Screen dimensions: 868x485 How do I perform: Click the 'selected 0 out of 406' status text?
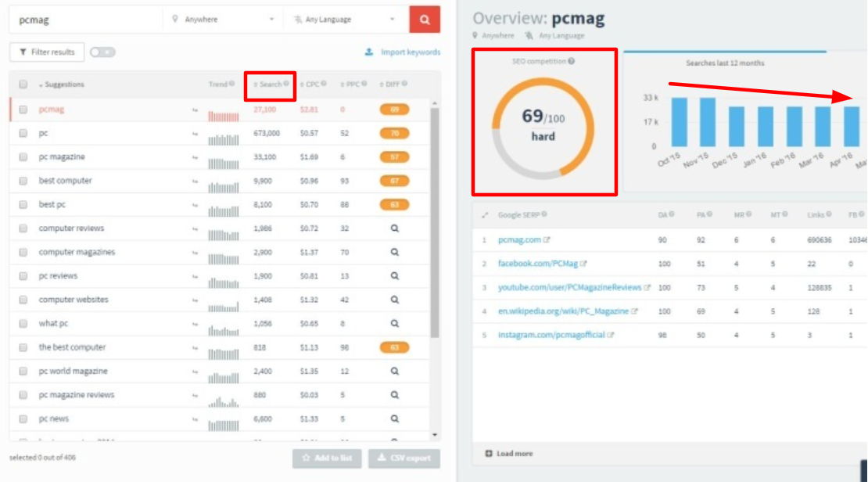click(x=43, y=458)
